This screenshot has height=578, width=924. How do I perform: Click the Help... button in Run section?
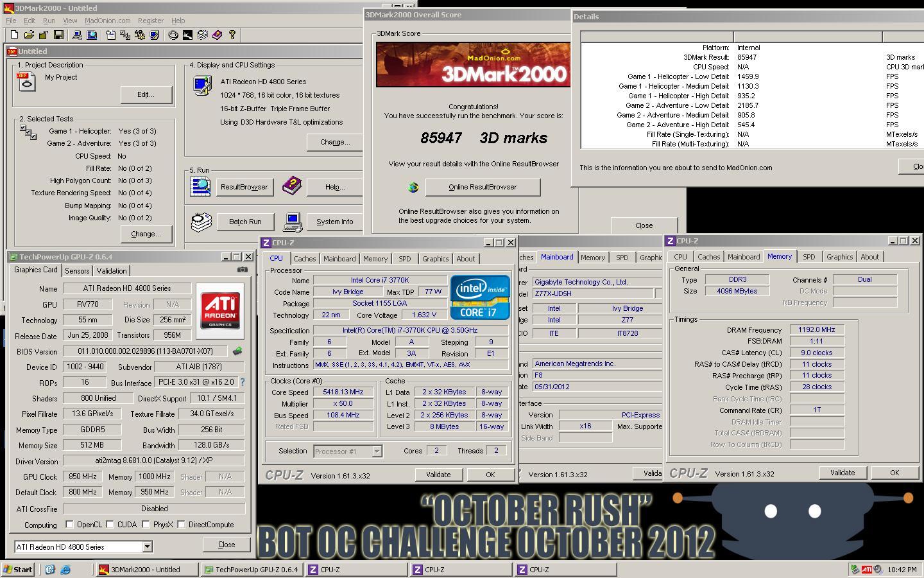pyautogui.click(x=334, y=187)
